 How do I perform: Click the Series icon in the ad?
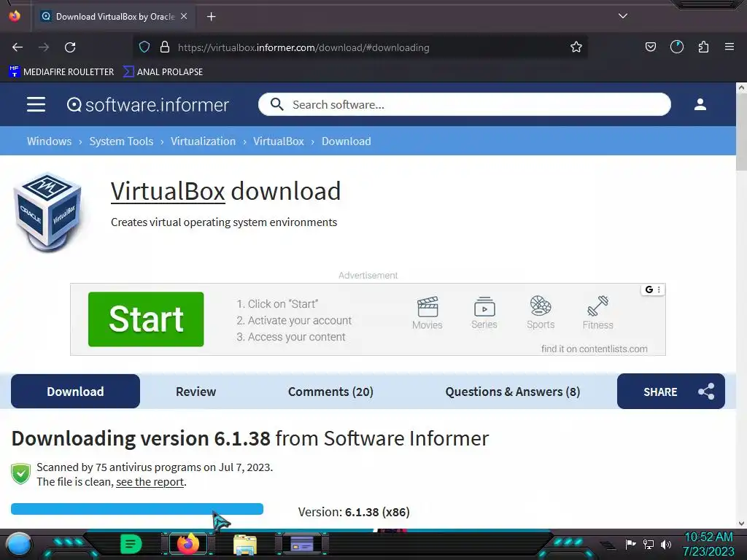[x=484, y=307]
